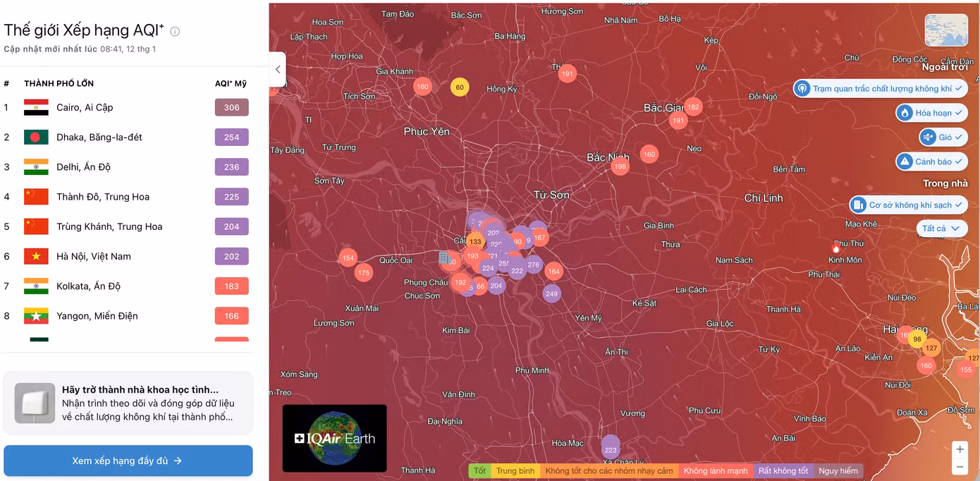Open the Tất cả dropdown filter
The image size is (980, 481).
(941, 229)
